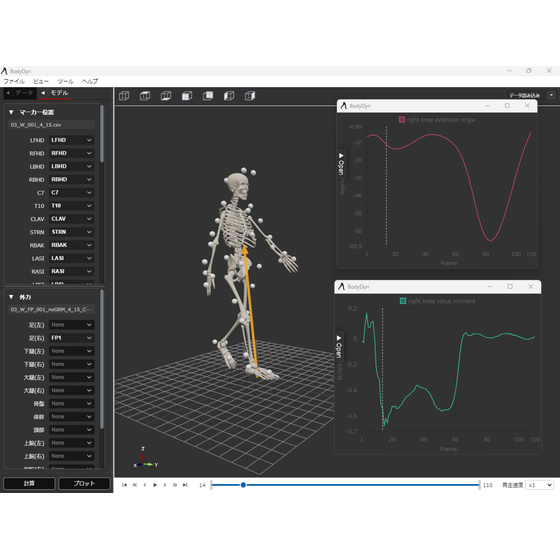The width and height of the screenshot is (560, 560).
Task: Open the 再生速度 x1 speed selector
Action: pos(540,485)
